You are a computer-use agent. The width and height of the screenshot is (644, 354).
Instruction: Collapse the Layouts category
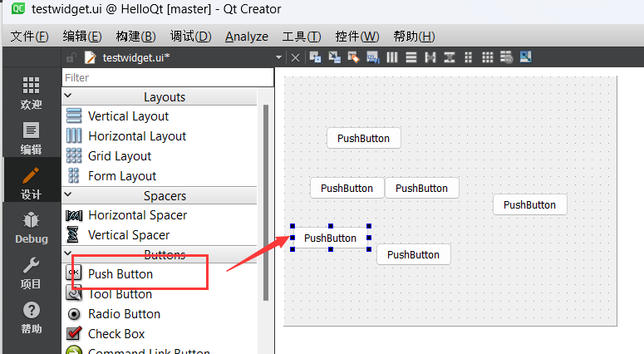click(68, 96)
